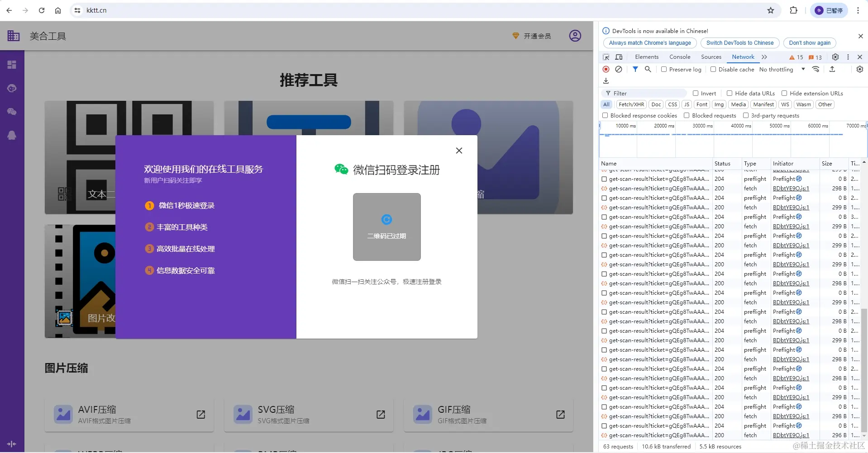The image size is (868, 453).
Task: Open the dashboard icon in the purple sidebar
Action: point(12,65)
